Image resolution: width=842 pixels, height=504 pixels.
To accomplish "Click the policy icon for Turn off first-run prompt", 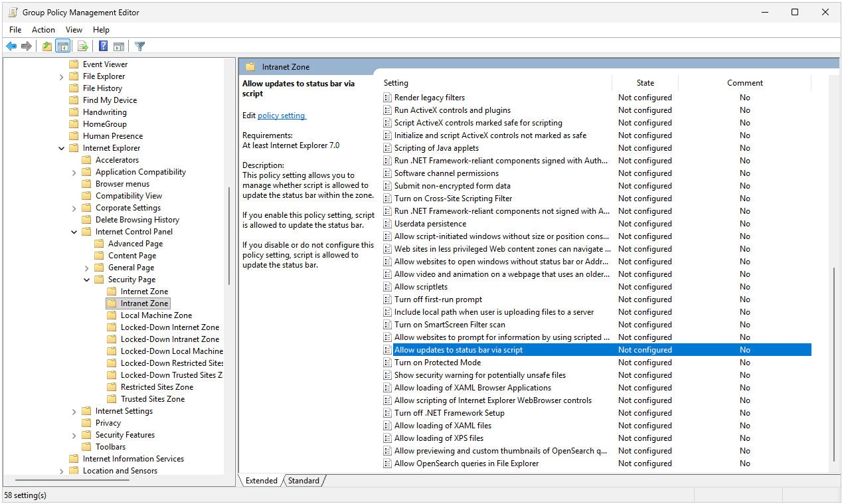I will [x=388, y=299].
